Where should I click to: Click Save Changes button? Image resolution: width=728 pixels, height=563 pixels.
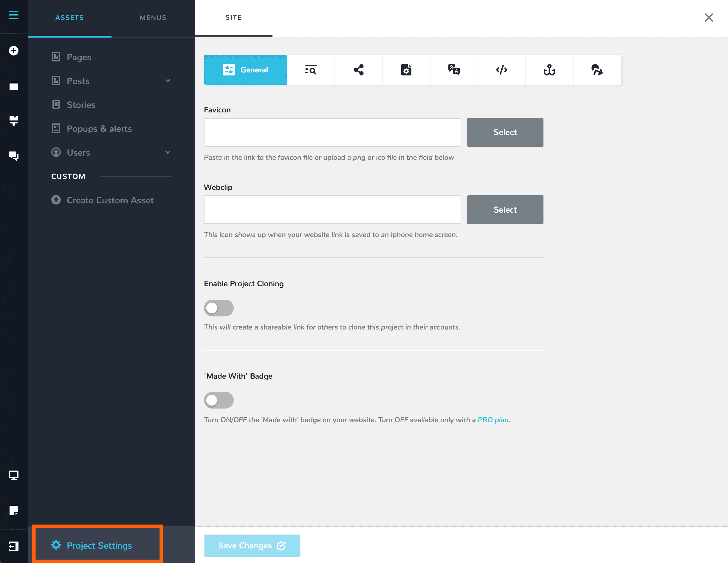(x=252, y=545)
